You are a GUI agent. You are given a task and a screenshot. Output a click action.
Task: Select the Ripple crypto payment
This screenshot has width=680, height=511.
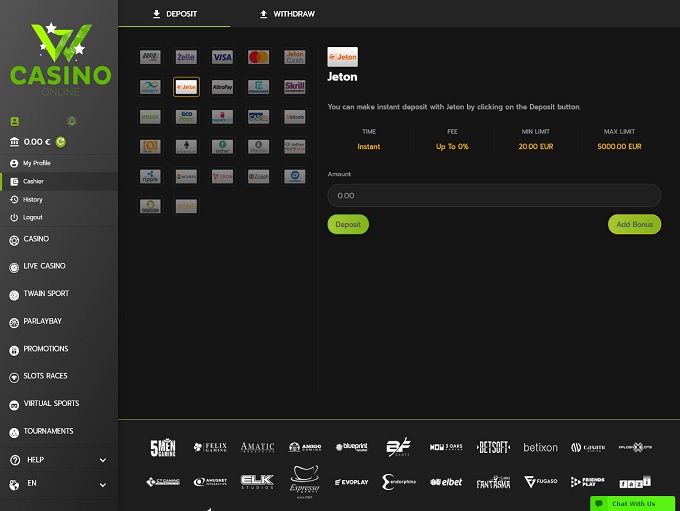tap(150, 176)
